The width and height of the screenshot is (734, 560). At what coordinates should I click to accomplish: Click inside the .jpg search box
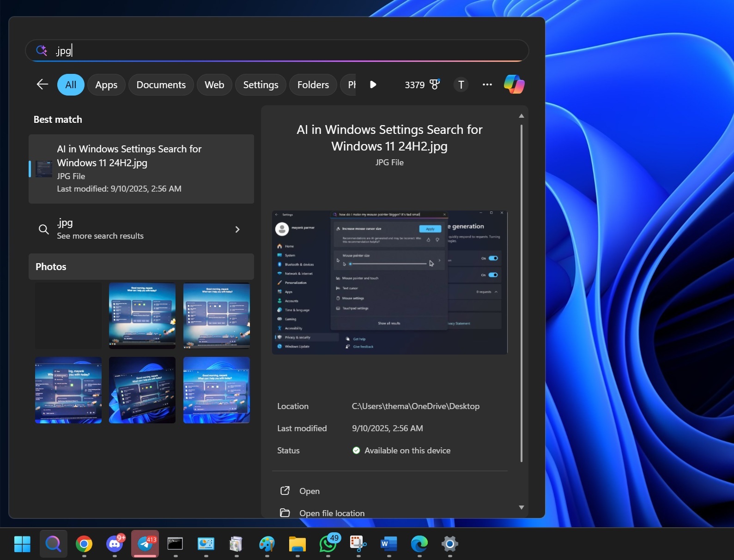coord(277,50)
